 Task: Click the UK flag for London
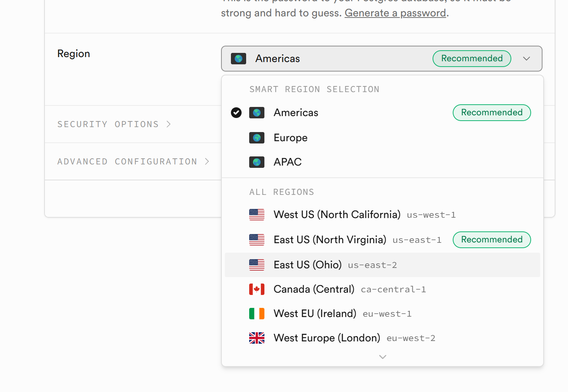tap(257, 338)
